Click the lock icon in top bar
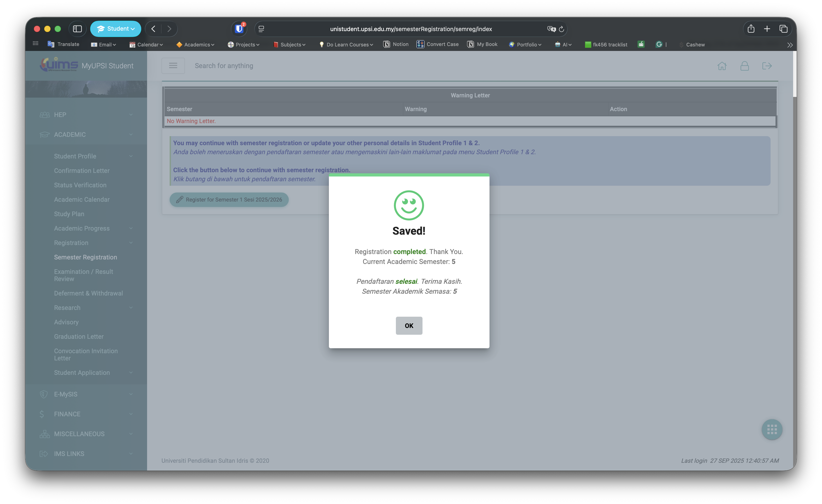Viewport: 822px width, 504px height. [x=744, y=66]
